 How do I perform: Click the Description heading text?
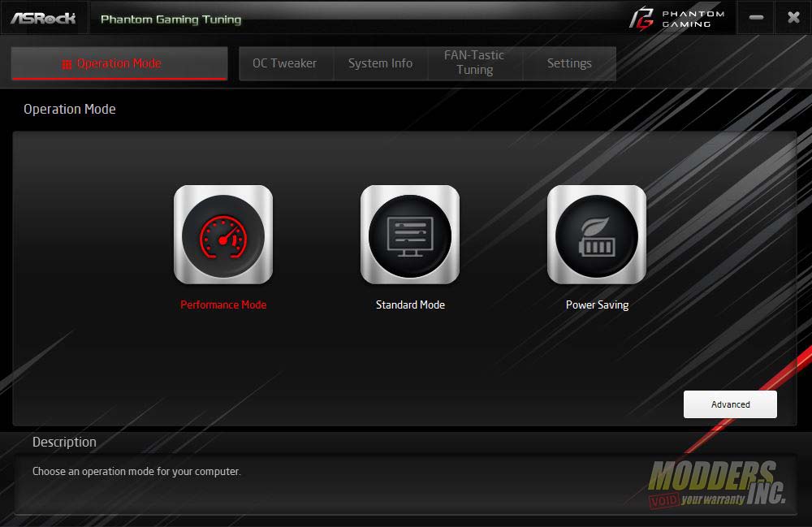pyautogui.click(x=64, y=442)
